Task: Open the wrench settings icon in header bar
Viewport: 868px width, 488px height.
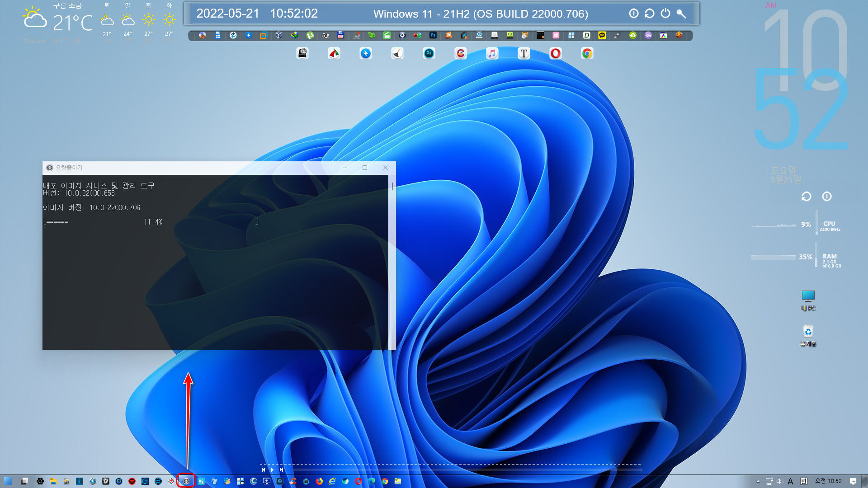Action: point(681,14)
